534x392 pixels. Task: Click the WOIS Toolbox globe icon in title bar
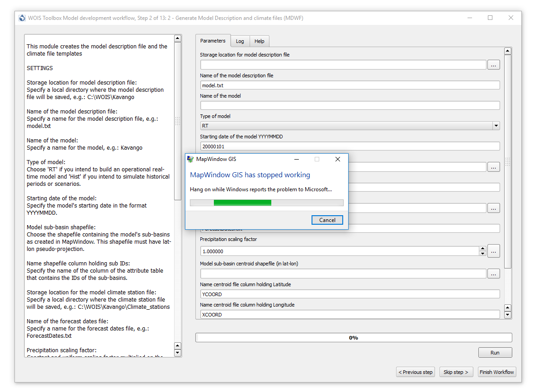[x=22, y=18]
